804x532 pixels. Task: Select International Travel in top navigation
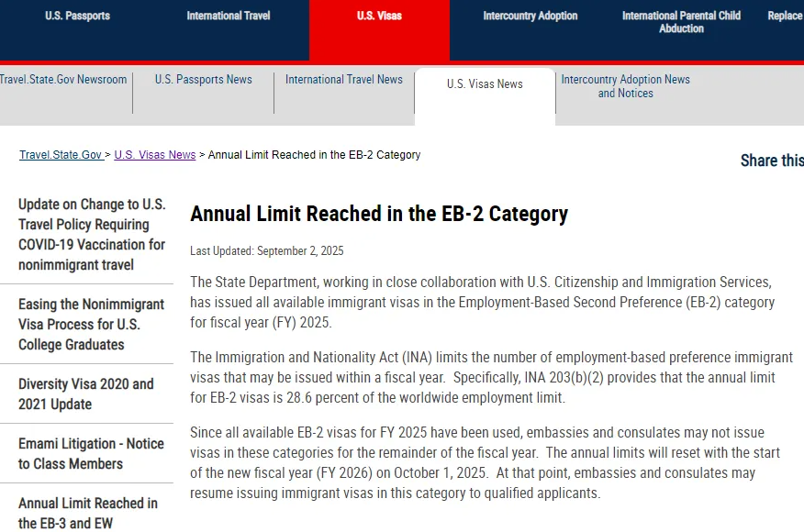(x=229, y=16)
